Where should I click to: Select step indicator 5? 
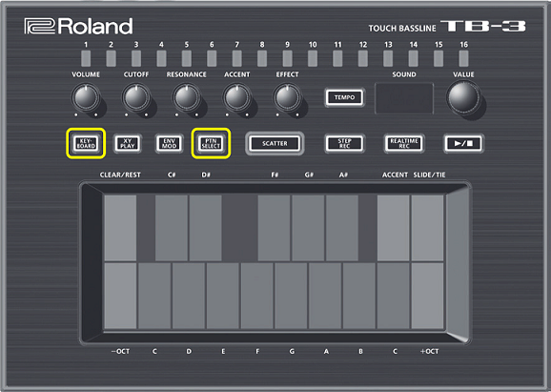pyautogui.click(x=187, y=58)
